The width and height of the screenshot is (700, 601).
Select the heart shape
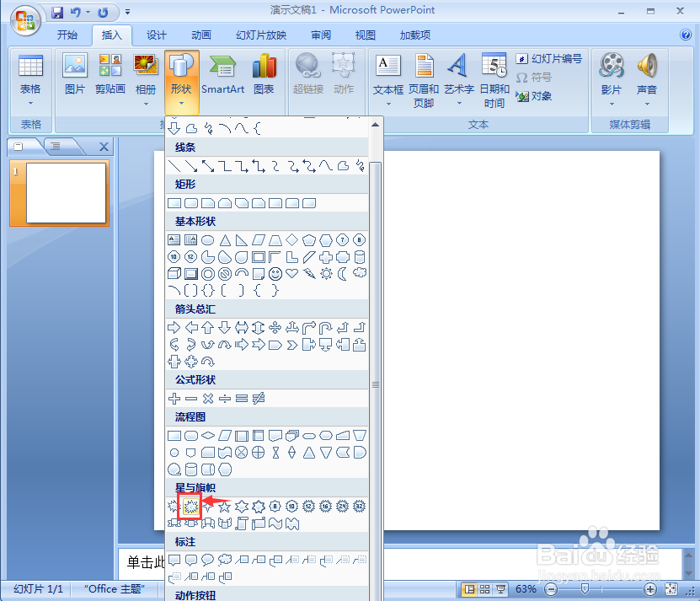[292, 273]
